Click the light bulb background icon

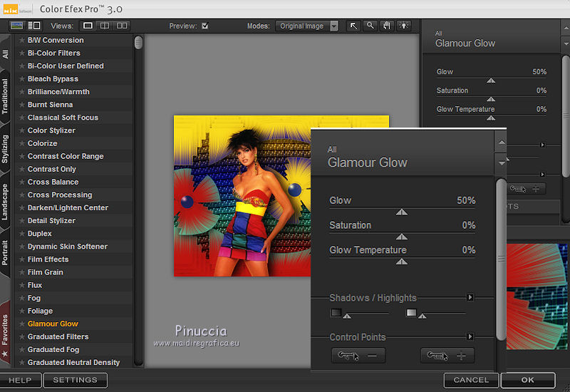click(x=404, y=26)
